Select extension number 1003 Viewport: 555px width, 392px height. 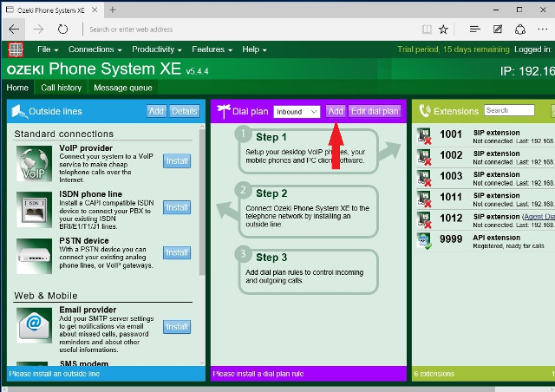click(x=451, y=176)
